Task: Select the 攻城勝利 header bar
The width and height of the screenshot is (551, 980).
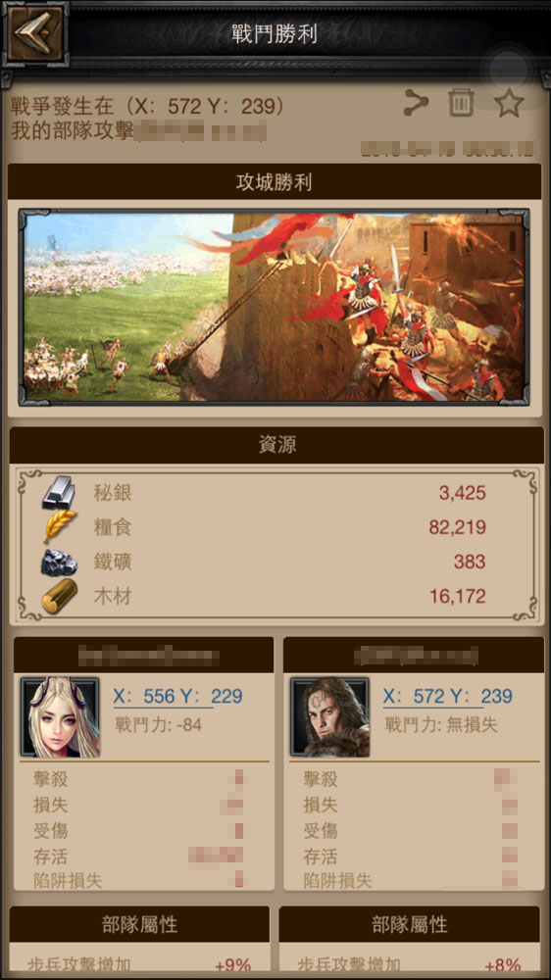Action: click(275, 182)
